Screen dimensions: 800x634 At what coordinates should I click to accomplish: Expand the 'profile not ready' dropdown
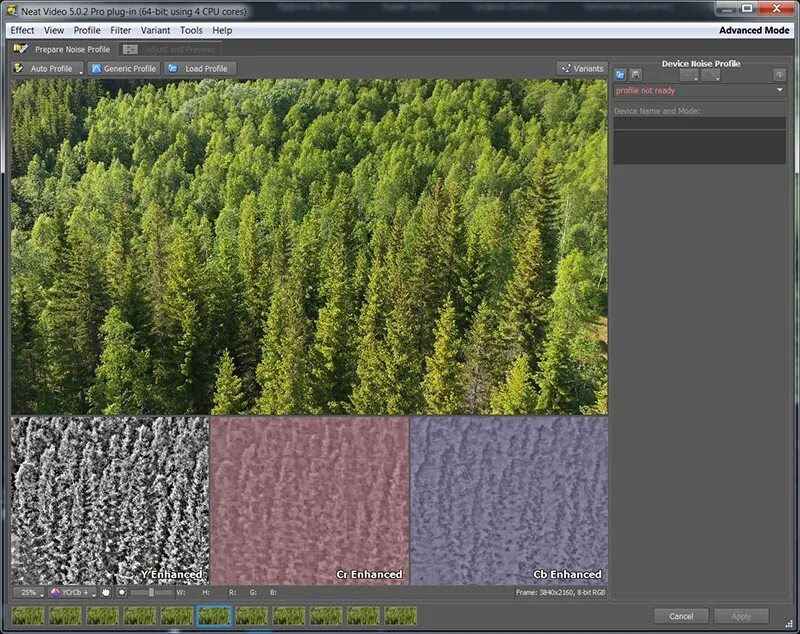(780, 90)
